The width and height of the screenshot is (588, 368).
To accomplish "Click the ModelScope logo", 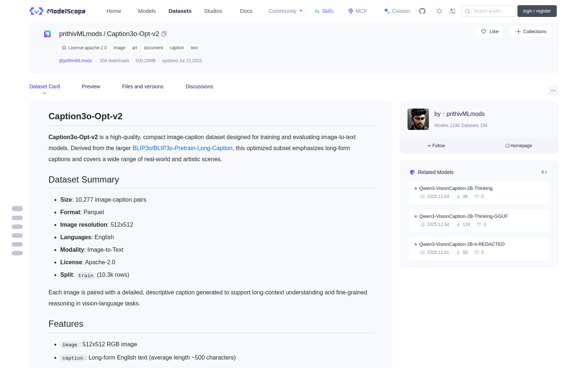I will pyautogui.click(x=58, y=11).
